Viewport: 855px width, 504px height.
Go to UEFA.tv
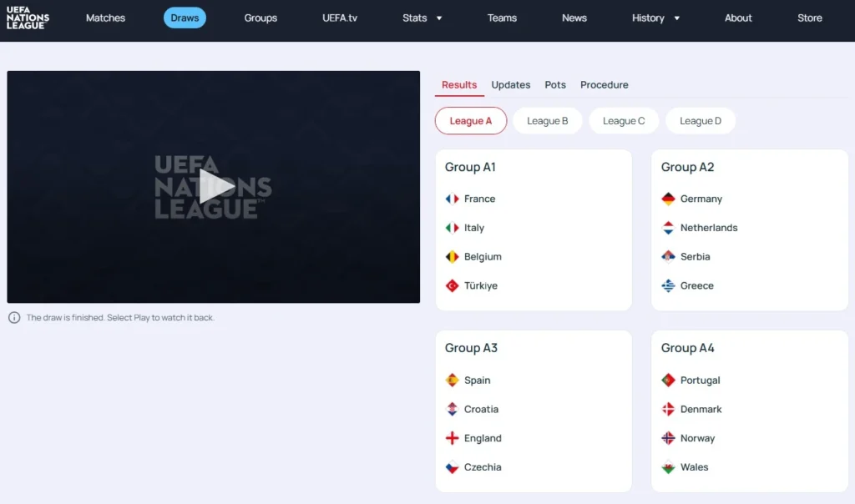pyautogui.click(x=340, y=18)
